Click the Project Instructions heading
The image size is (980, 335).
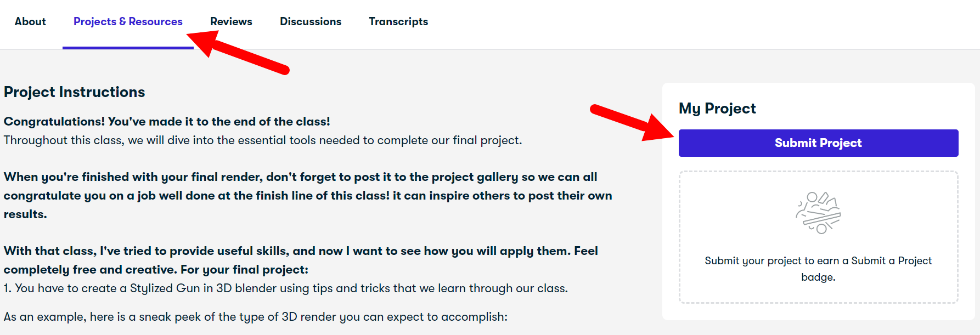pos(75,92)
